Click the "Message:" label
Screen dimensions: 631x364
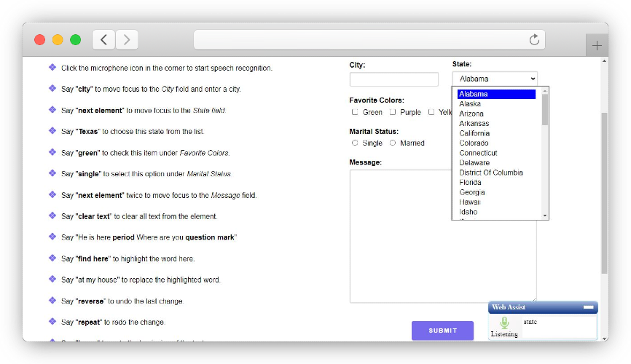tap(365, 162)
